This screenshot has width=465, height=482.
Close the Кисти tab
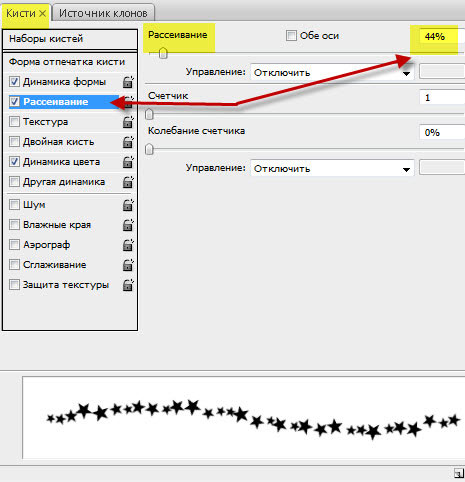tap(42, 13)
